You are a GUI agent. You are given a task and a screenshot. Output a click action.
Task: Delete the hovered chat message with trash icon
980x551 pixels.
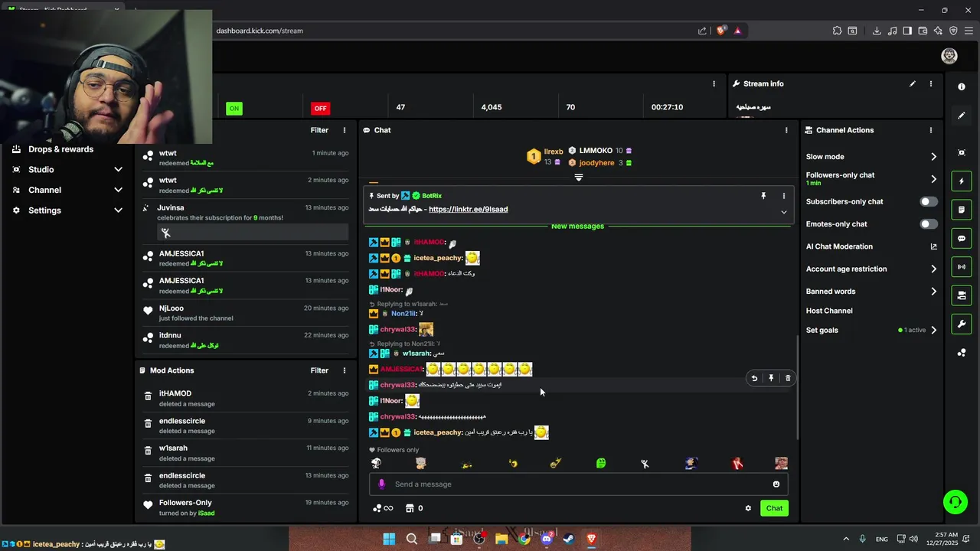(788, 378)
